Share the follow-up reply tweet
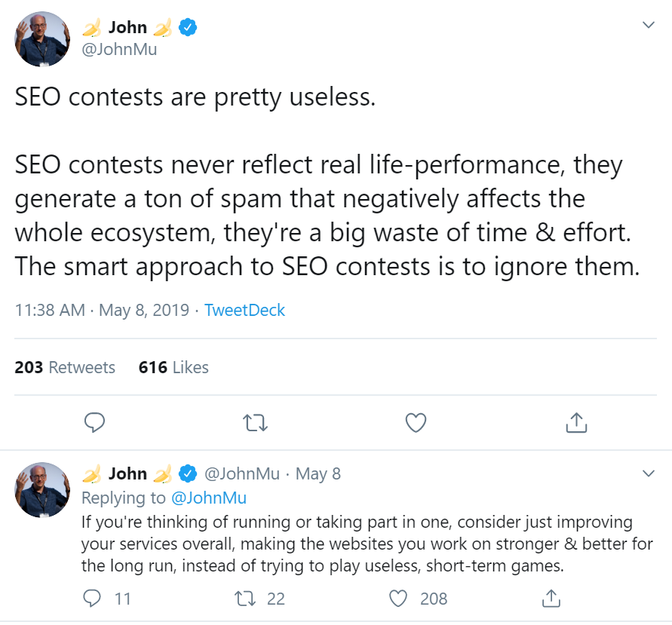The image size is (672, 625). point(552,599)
